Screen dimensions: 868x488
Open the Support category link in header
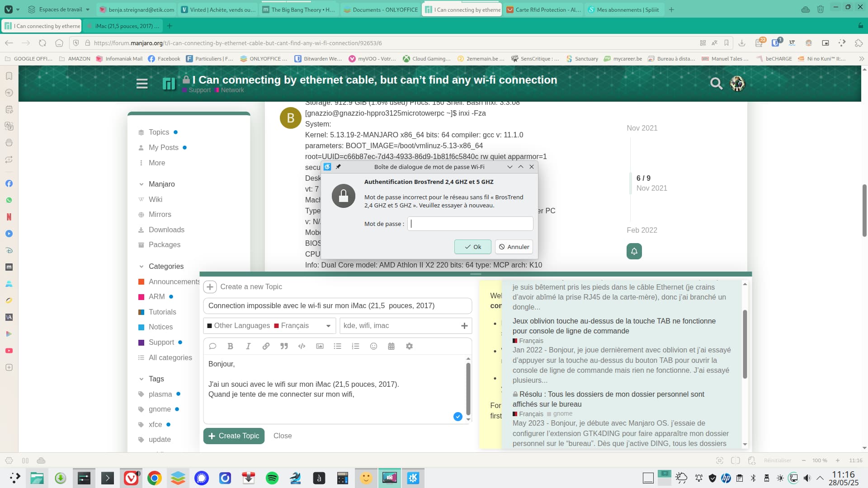[x=199, y=90]
